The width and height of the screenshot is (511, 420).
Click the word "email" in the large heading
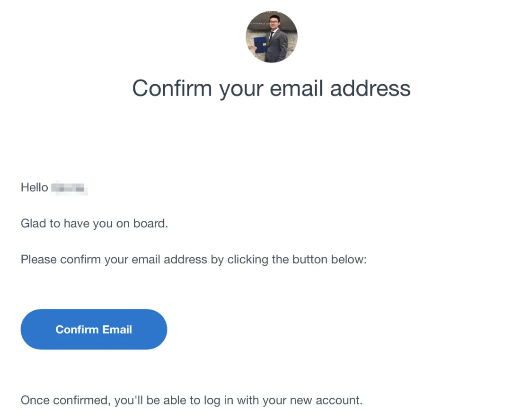296,88
